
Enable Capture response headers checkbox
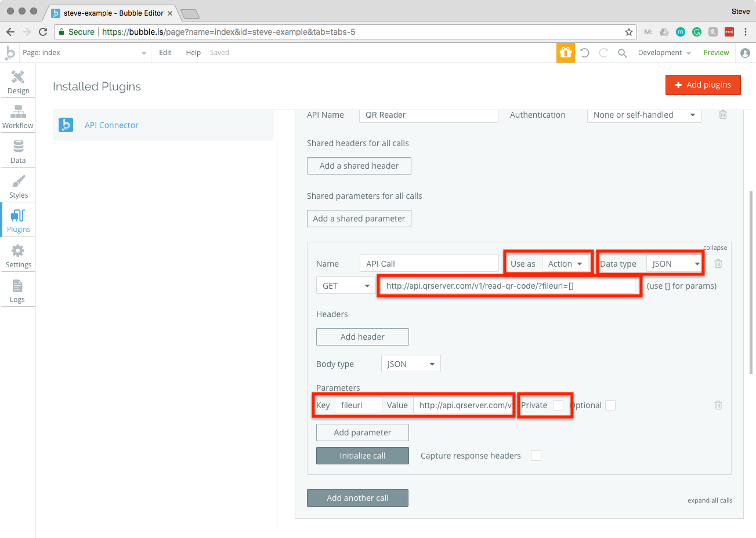pos(536,456)
